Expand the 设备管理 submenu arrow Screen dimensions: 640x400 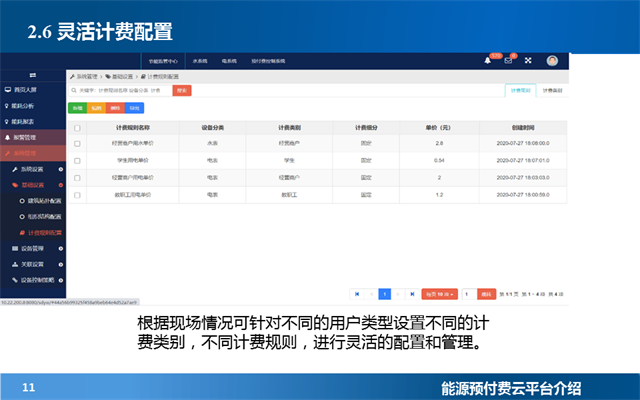tap(60, 249)
